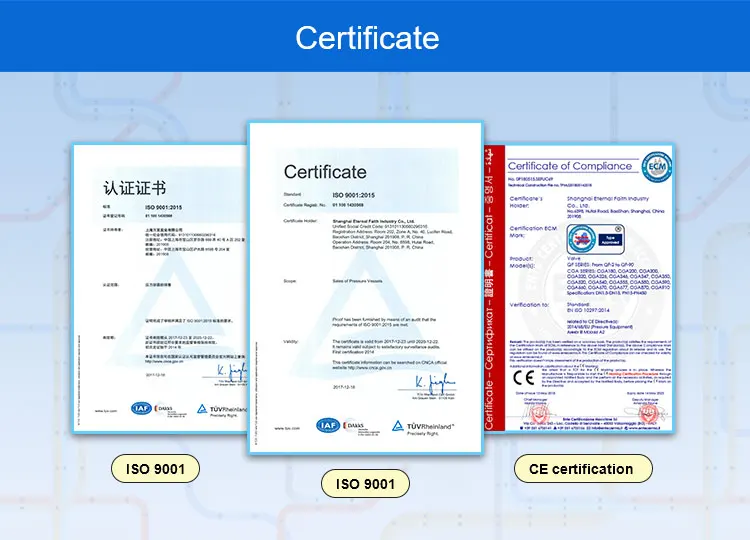Image resolution: width=750 pixels, height=540 pixels.
Task: Click the 2017-12-18 date on center certificate
Action: 344,387
